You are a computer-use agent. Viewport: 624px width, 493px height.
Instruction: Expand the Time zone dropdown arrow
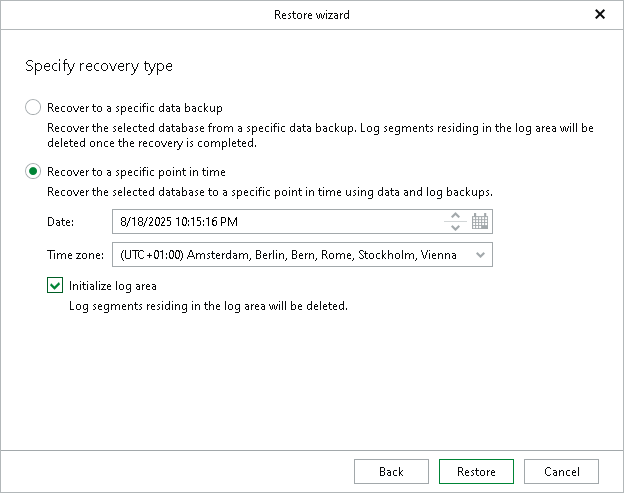[x=481, y=255]
